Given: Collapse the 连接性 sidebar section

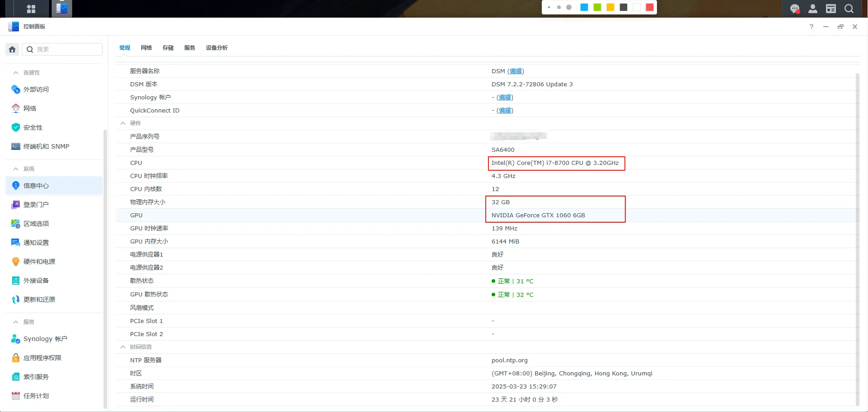Looking at the screenshot, I should tap(16, 73).
